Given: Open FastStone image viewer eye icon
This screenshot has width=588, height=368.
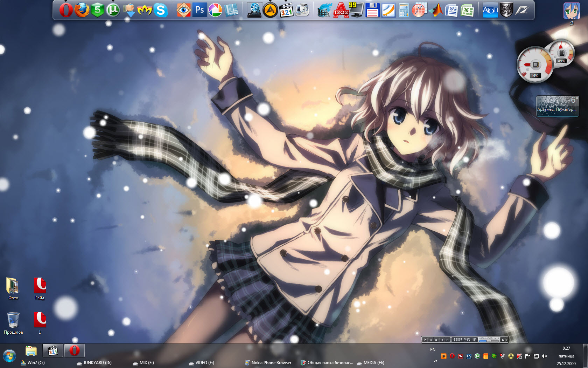Looking at the screenshot, I should click(x=184, y=10).
